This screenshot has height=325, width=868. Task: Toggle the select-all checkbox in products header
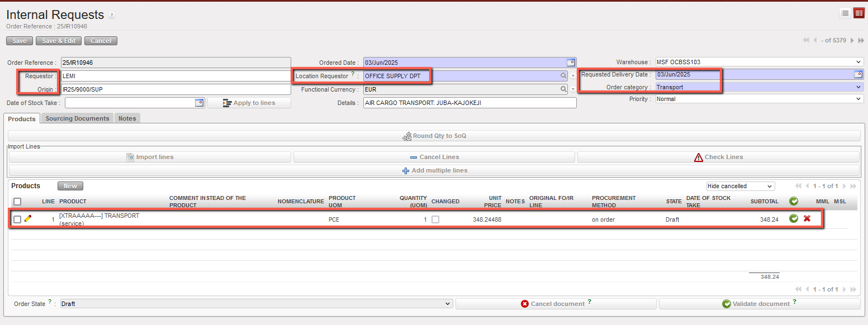(x=17, y=202)
